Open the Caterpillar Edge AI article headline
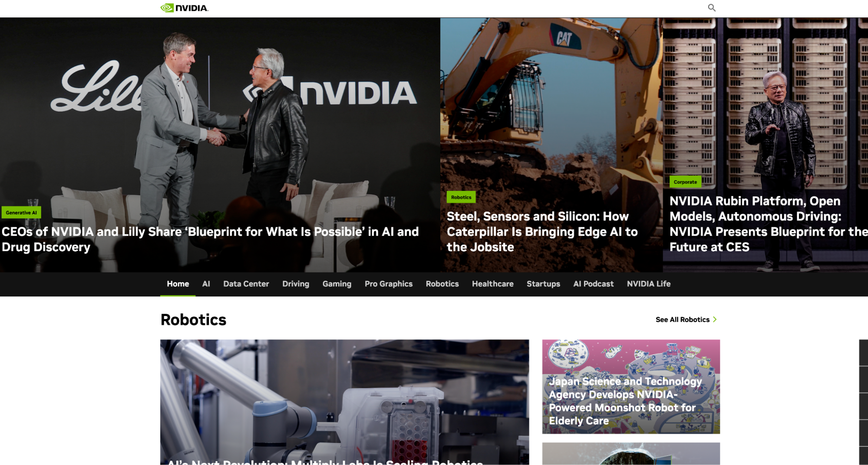 [542, 232]
